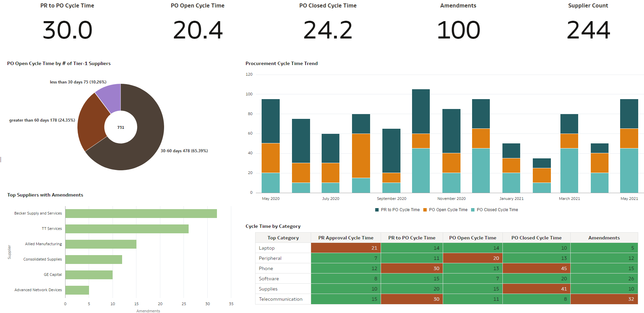Click the PO Closed segment of May 2020 bar

[x=270, y=183]
